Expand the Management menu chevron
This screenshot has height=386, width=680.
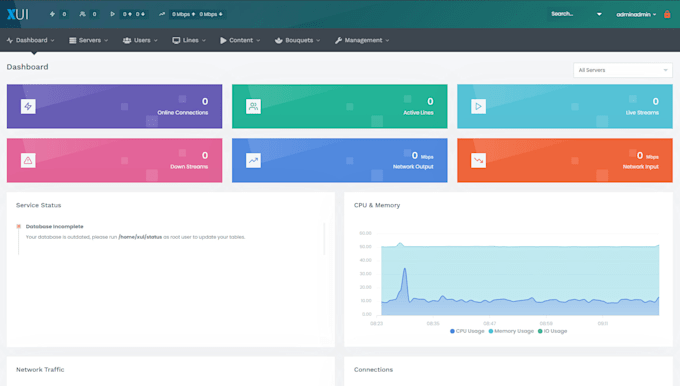point(387,40)
